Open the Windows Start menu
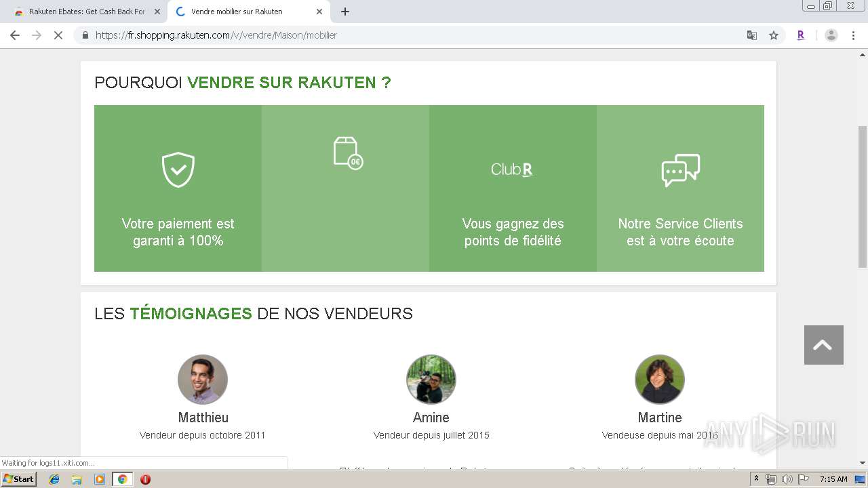The width and height of the screenshot is (868, 488). 18,479
